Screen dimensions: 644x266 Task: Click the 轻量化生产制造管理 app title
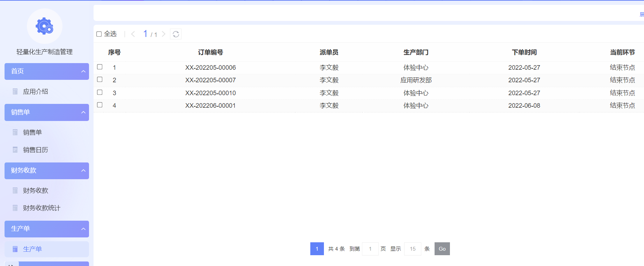pos(45,52)
